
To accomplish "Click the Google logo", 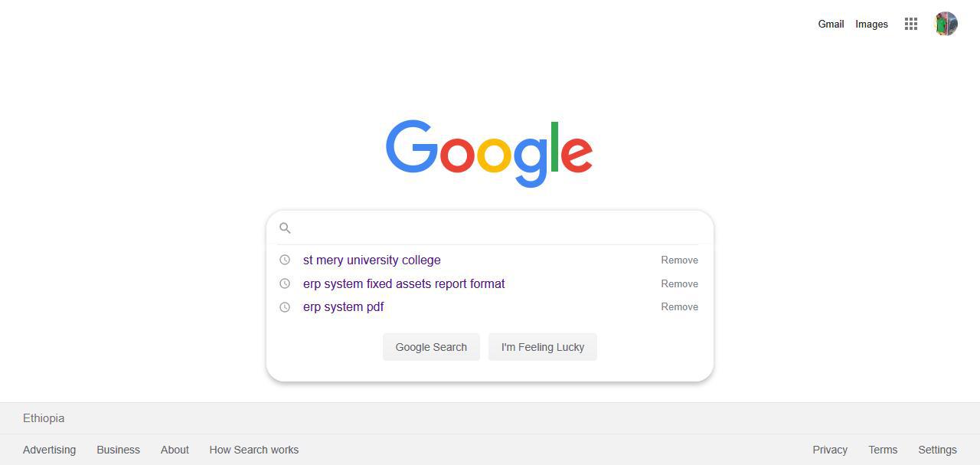I will tap(489, 153).
